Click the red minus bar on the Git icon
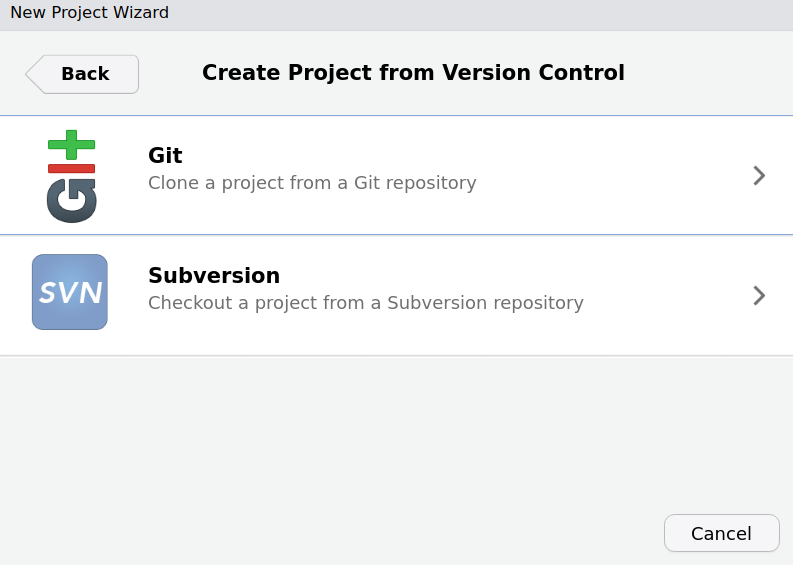Screen dimensions: 793x565 click(x=71, y=168)
